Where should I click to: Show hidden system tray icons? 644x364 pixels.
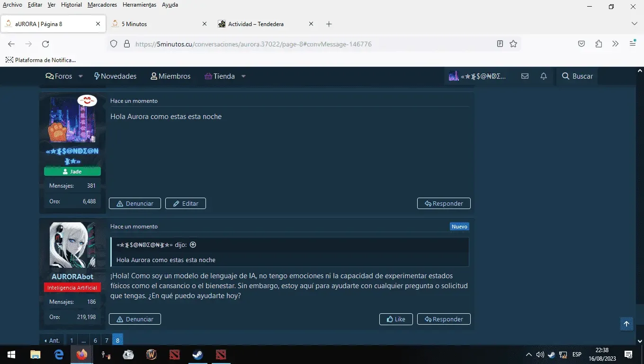(x=529, y=355)
